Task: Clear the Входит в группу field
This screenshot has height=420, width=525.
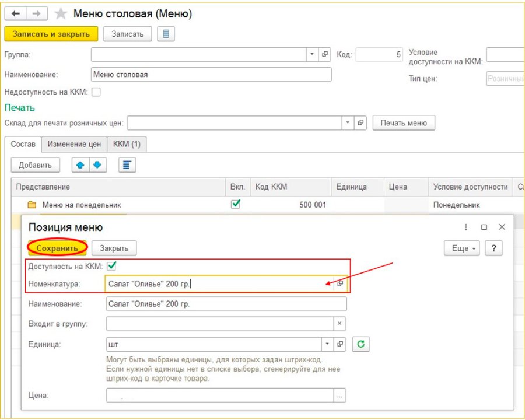Action: coord(339,324)
